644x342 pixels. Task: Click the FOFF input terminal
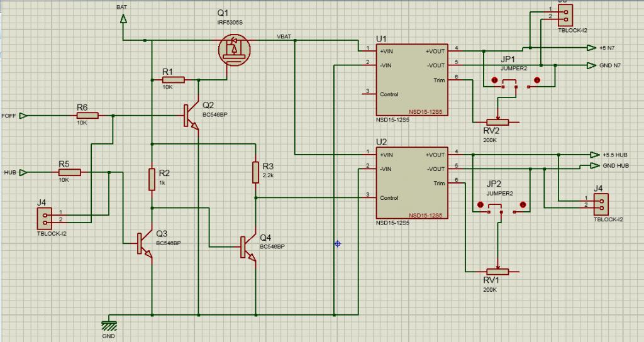pyautogui.click(x=23, y=116)
